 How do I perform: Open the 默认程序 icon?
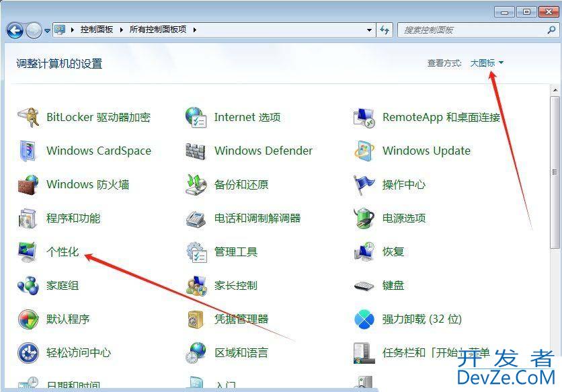28,319
